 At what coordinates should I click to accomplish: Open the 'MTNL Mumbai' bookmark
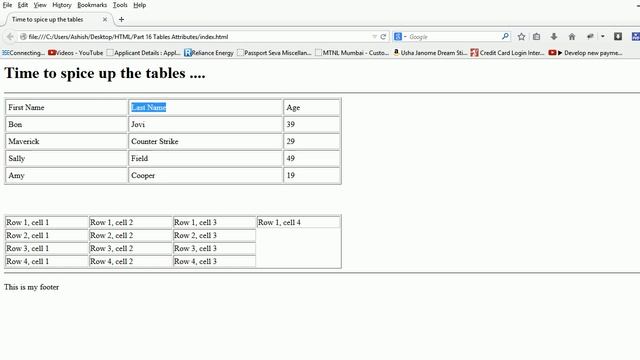[352, 53]
